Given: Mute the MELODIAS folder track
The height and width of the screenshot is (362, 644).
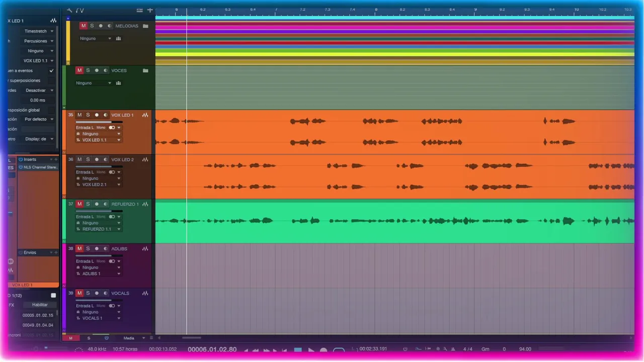Looking at the screenshot, I should pyautogui.click(x=84, y=26).
